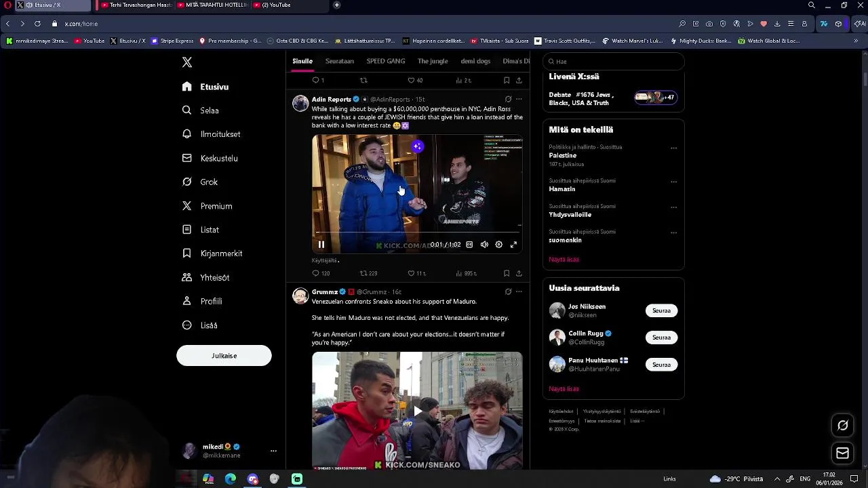This screenshot has width=868, height=488.
Task: Show more trends via Näytä lisää
Action: point(564,259)
